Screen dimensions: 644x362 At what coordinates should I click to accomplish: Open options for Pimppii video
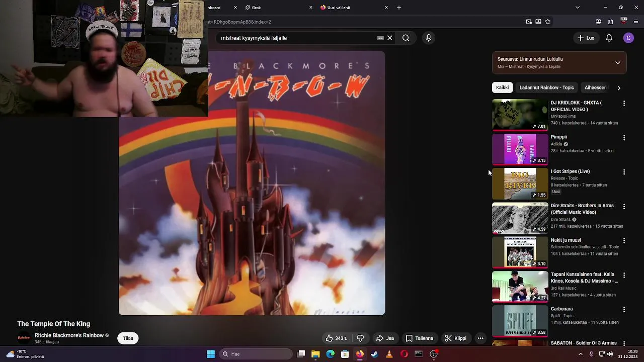[624, 137]
